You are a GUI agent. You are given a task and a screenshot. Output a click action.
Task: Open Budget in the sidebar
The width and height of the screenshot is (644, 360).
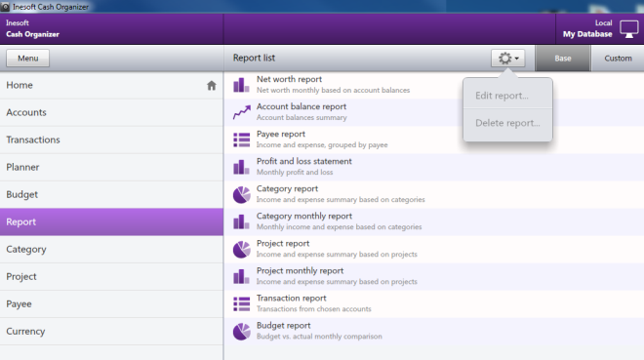pos(111,194)
